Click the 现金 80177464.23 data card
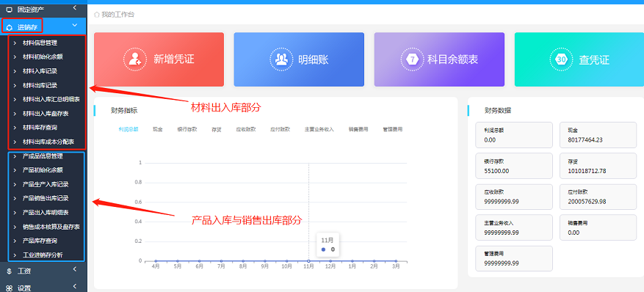 [598, 134]
